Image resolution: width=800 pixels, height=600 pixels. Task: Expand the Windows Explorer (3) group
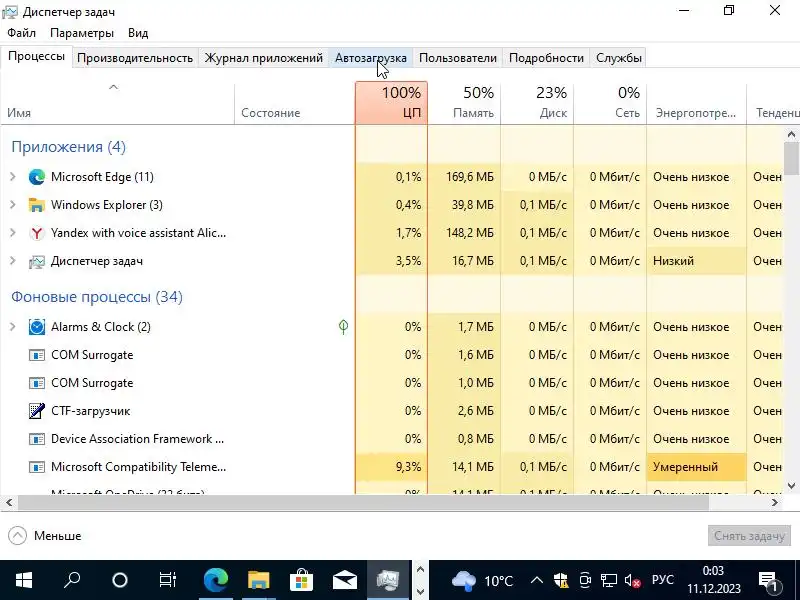pos(13,205)
